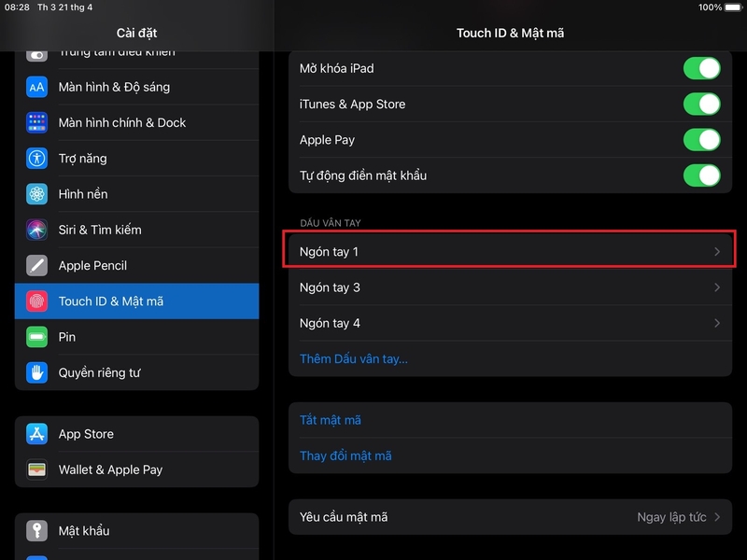Open Ngón tay 3 chevron
This screenshot has height=560, width=747.
tap(717, 287)
